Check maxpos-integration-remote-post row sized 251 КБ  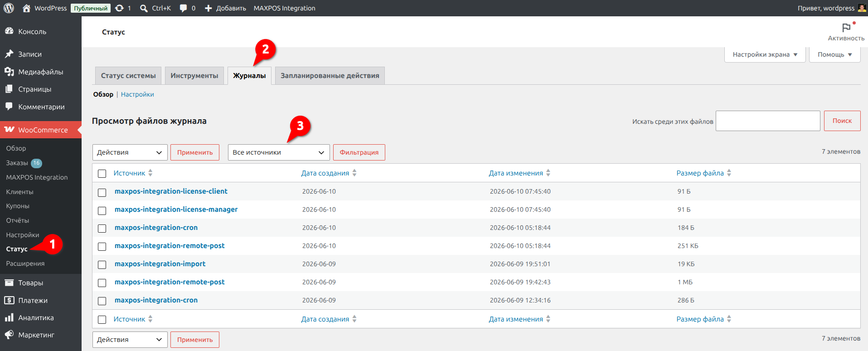(102, 247)
